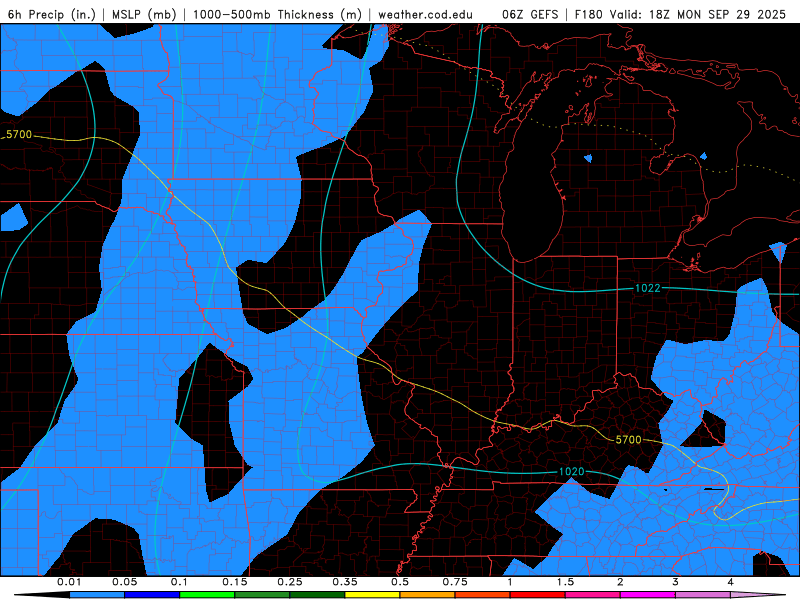Click the dark orange 0.75 legend swatch

(483, 595)
